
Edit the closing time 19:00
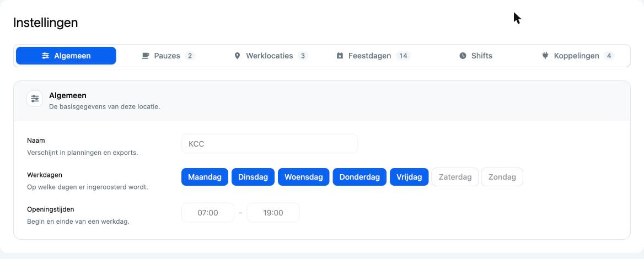point(273,213)
